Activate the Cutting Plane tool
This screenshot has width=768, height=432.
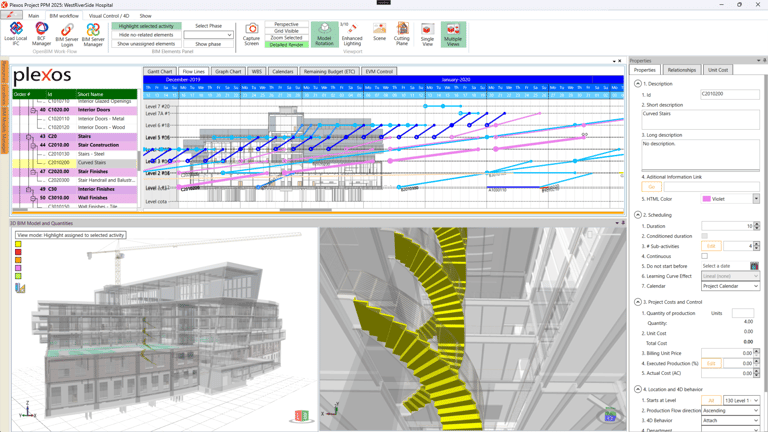pyautogui.click(x=402, y=34)
